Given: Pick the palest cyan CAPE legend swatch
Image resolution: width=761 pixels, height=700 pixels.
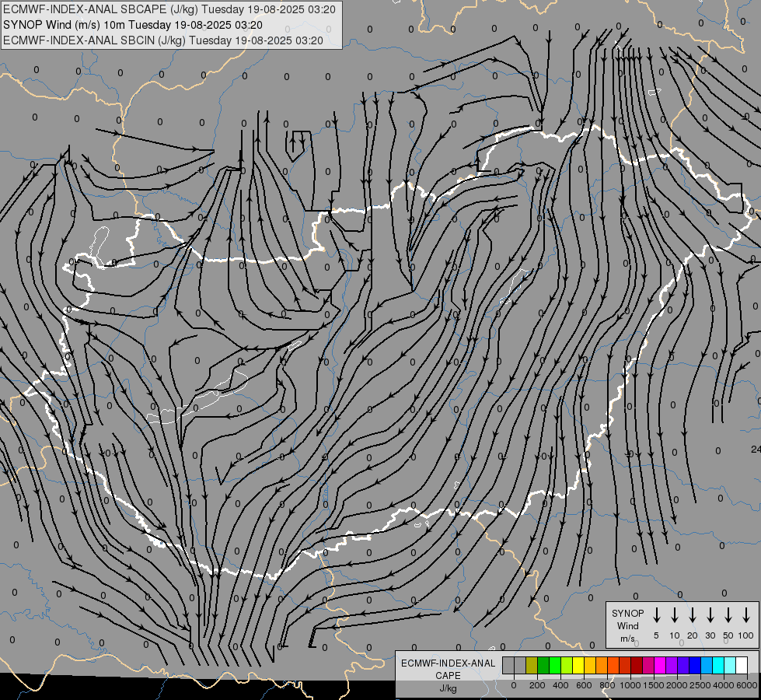Looking at the screenshot, I should [730, 665].
